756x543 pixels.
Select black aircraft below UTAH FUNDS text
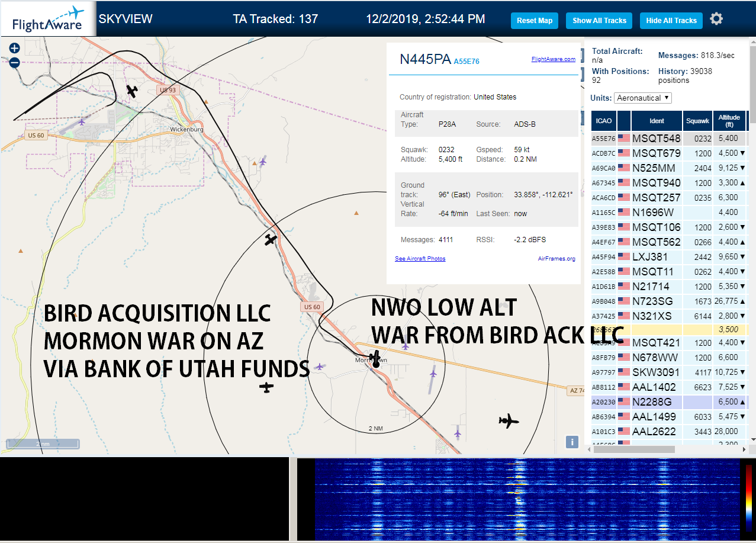[267, 387]
